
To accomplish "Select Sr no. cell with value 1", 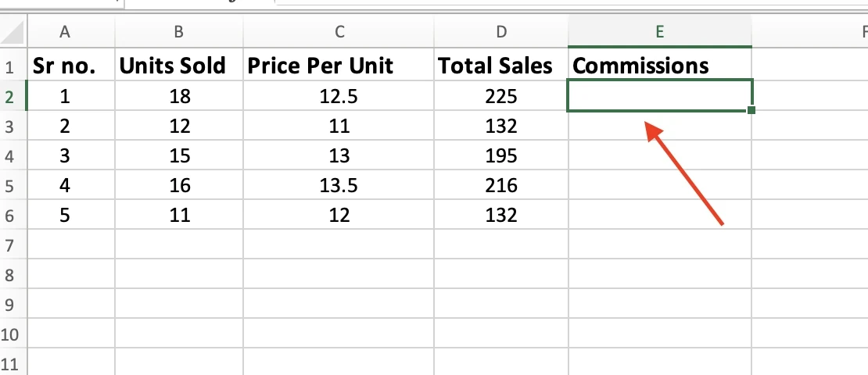I will [x=71, y=95].
